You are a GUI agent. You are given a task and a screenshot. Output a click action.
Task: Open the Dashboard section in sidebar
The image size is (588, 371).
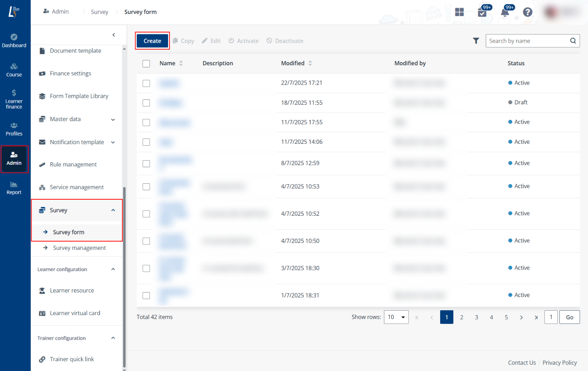tap(14, 40)
